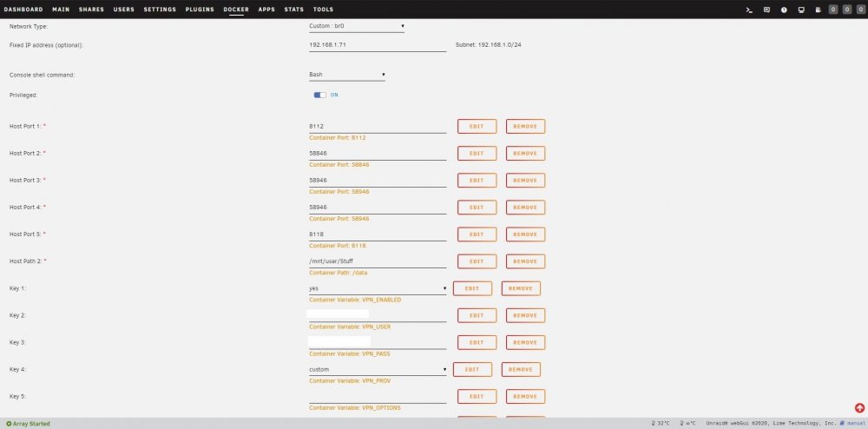Remove Key 4 VPN_PROV variable
Viewport: 868px width, 429px height.
(x=521, y=369)
